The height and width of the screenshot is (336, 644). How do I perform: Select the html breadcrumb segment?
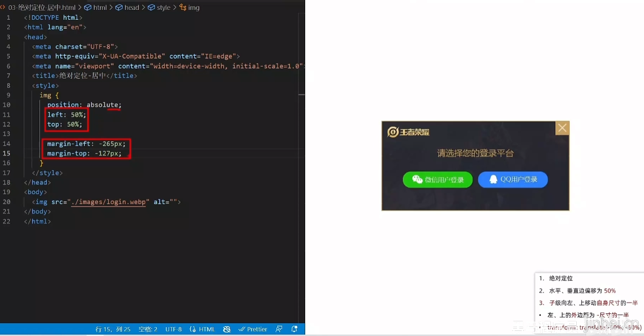(x=100, y=8)
